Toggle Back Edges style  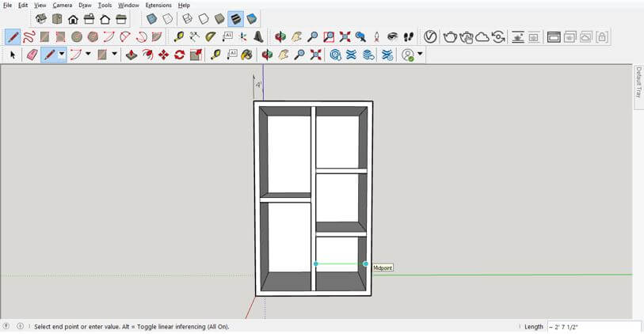pyautogui.click(x=168, y=19)
